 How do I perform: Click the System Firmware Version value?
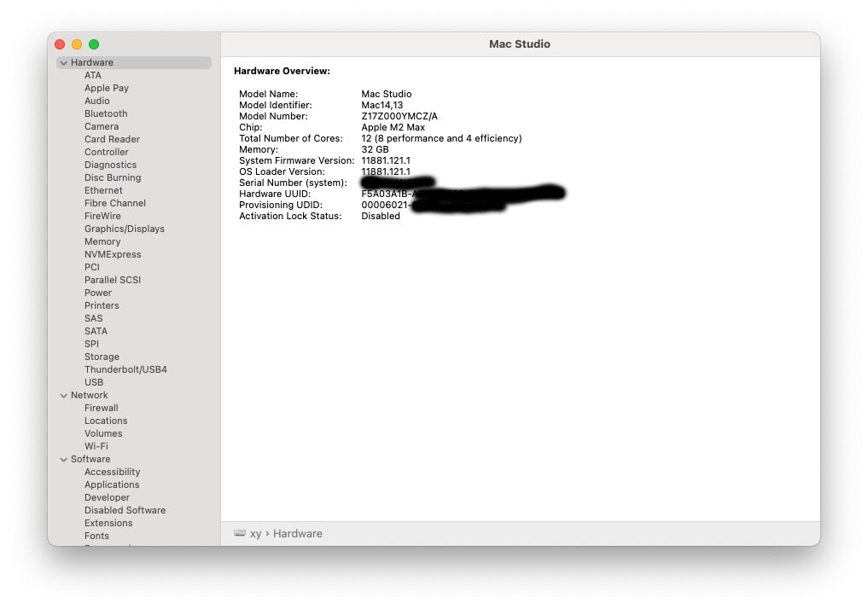386,160
